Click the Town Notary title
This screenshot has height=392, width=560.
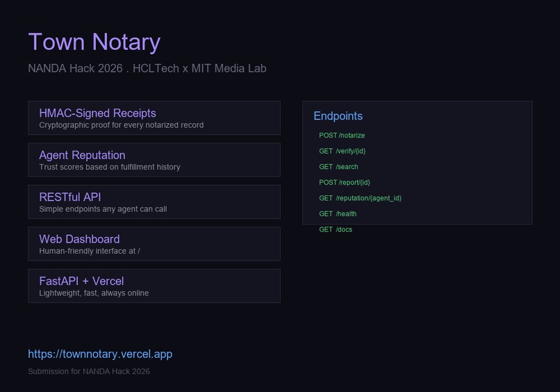coord(94,42)
